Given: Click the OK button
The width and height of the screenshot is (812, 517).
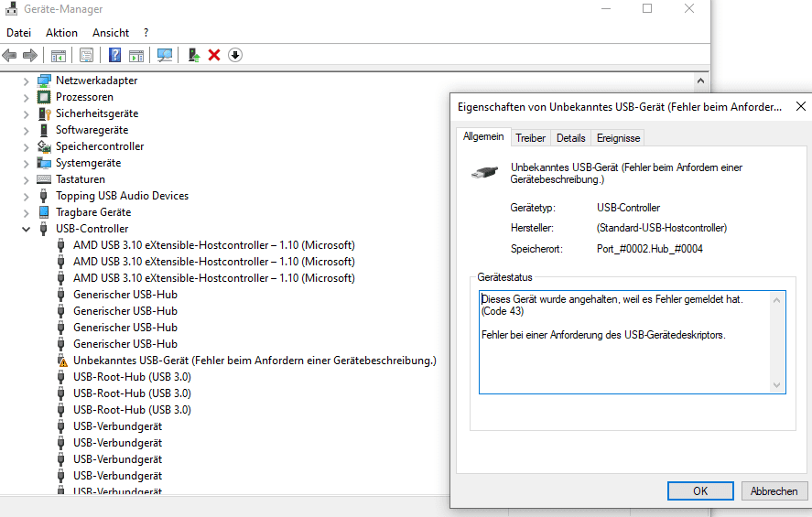Looking at the screenshot, I should tap(700, 491).
